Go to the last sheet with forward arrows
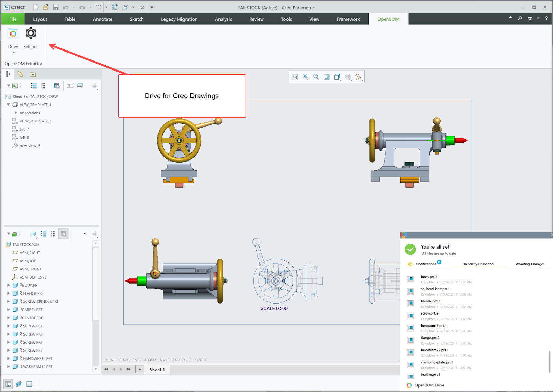553x392 pixels. coord(129,370)
